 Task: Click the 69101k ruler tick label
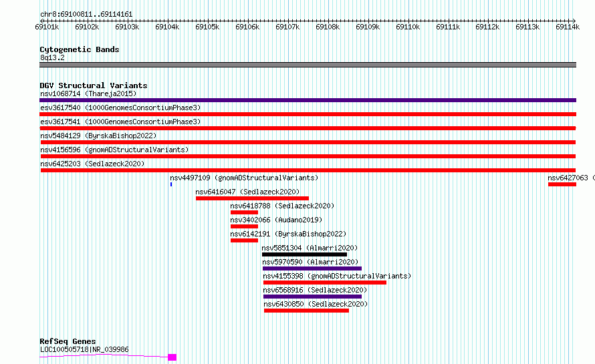[47, 27]
